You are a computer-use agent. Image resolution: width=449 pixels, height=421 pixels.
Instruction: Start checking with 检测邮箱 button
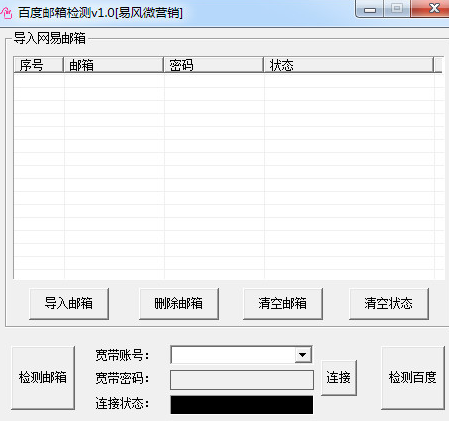(x=43, y=378)
